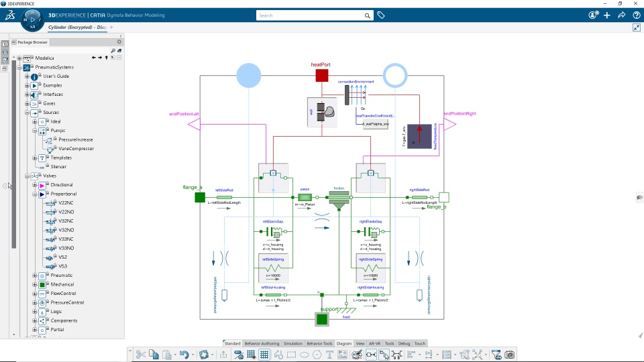This screenshot has height=362, width=644.
Task: Open the align objects dropdown arrow
Action: pyautogui.click(x=420, y=355)
